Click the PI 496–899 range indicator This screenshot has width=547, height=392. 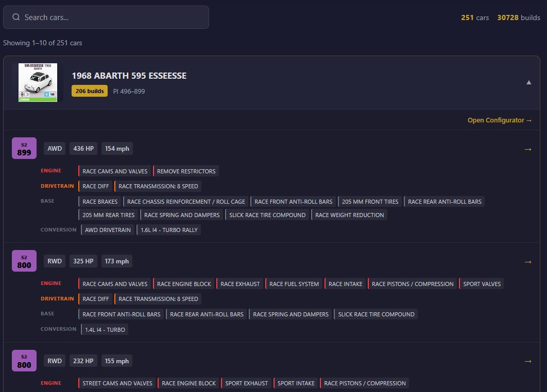(128, 91)
